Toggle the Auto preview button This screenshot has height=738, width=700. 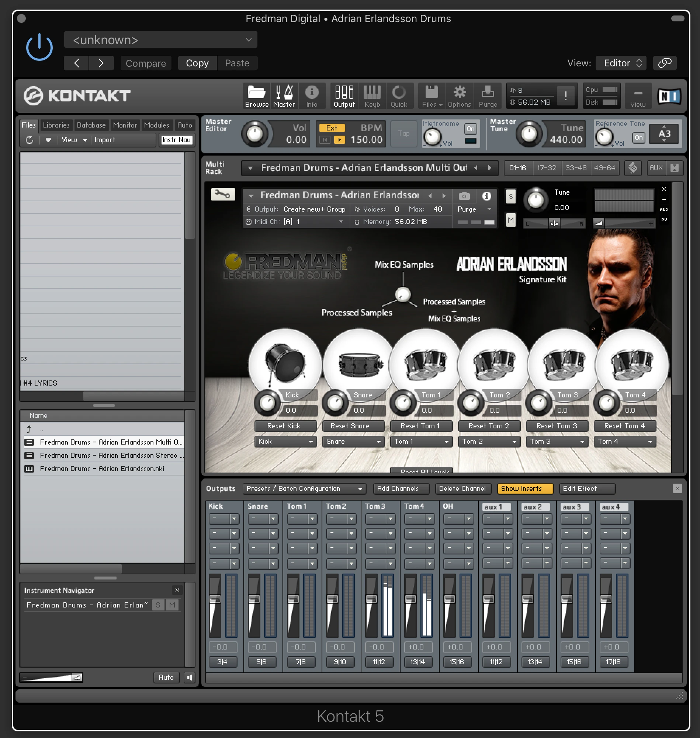click(x=166, y=678)
